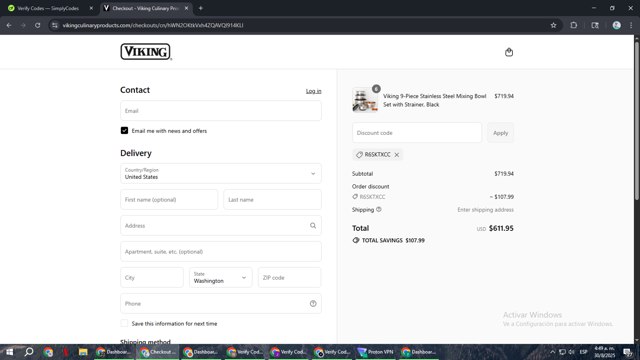640x360 pixels.
Task: Open the browser extensions puzzle icon
Action: click(x=573, y=25)
